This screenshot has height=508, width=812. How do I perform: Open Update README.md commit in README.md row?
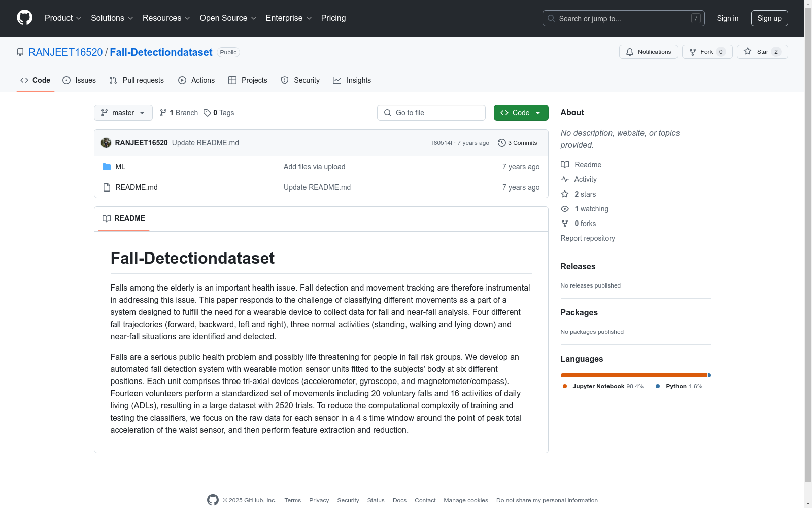point(317,187)
